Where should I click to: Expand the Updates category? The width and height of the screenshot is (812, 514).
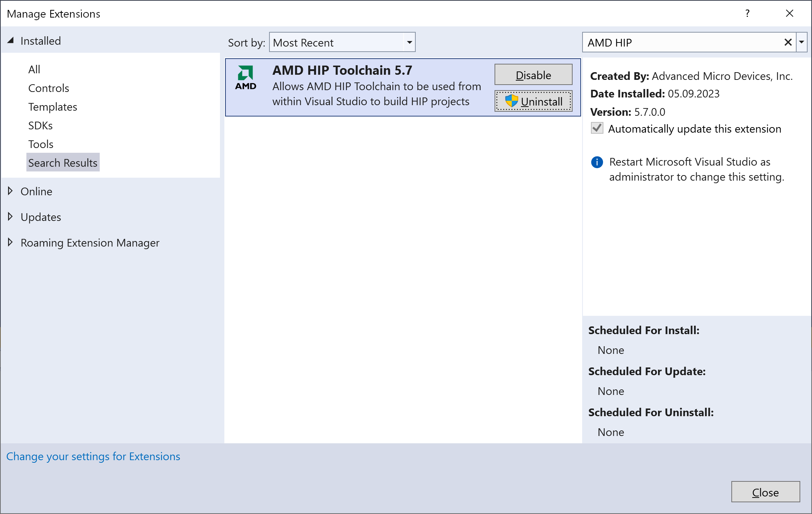tap(11, 217)
